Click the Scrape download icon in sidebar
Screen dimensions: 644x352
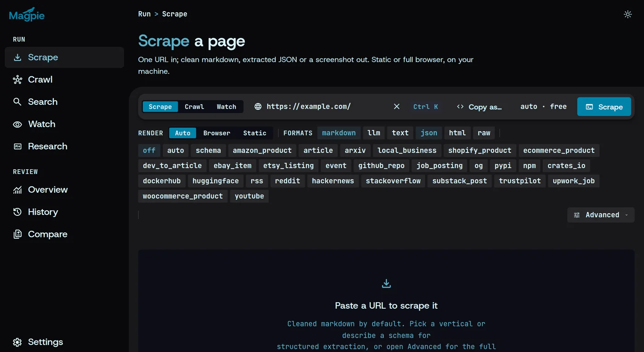click(x=17, y=58)
